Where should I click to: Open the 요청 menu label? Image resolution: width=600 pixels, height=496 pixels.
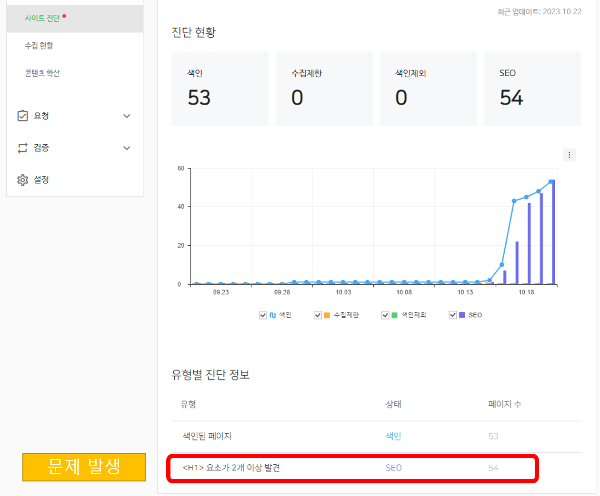click(x=41, y=116)
